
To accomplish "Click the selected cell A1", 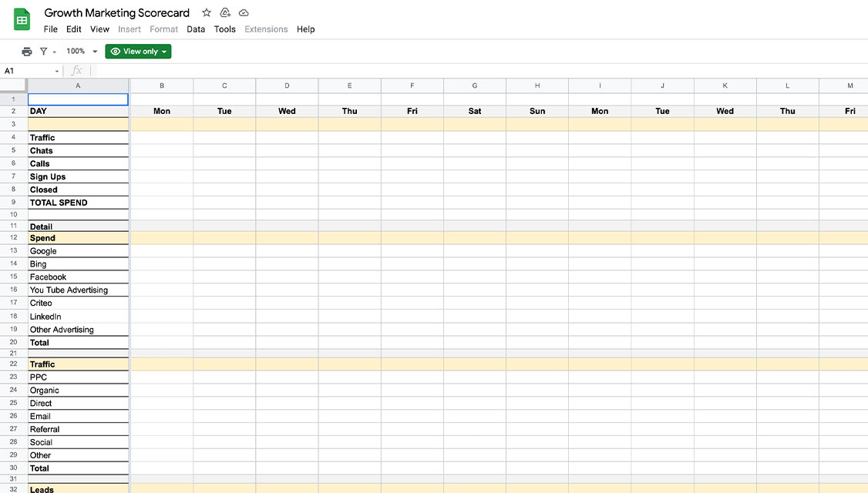I will [x=78, y=99].
